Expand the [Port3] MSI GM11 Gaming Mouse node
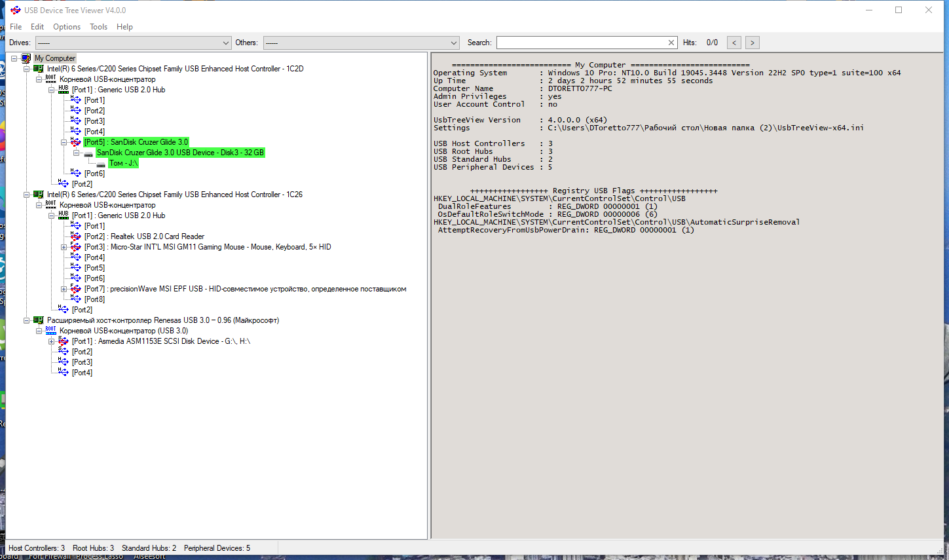Image resolution: width=949 pixels, height=560 pixels. (64, 247)
